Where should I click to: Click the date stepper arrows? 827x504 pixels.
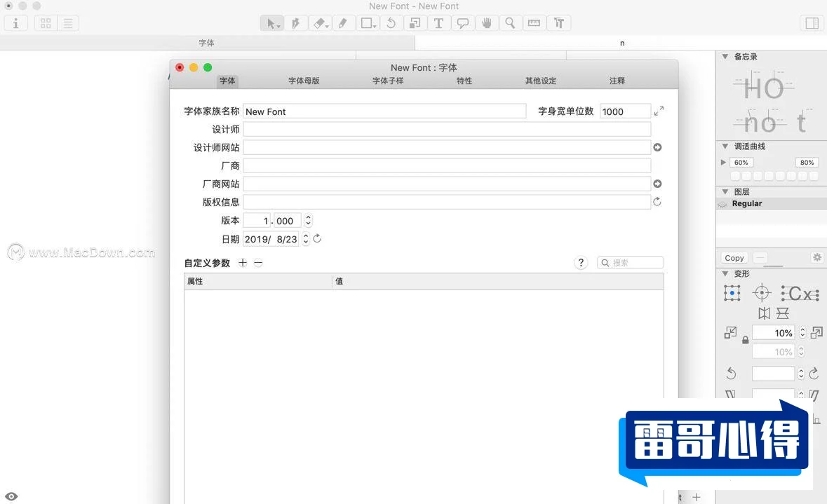point(305,239)
